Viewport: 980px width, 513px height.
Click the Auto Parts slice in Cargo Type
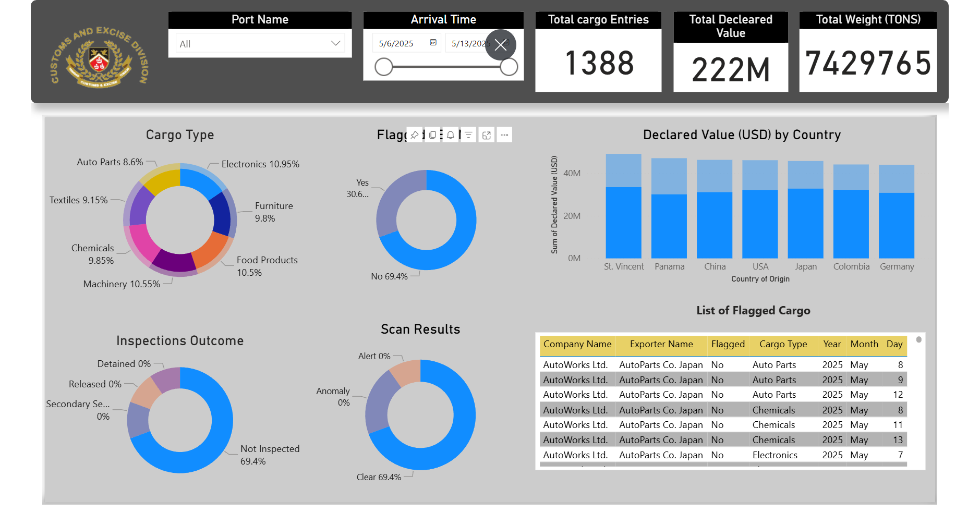pyautogui.click(x=163, y=180)
